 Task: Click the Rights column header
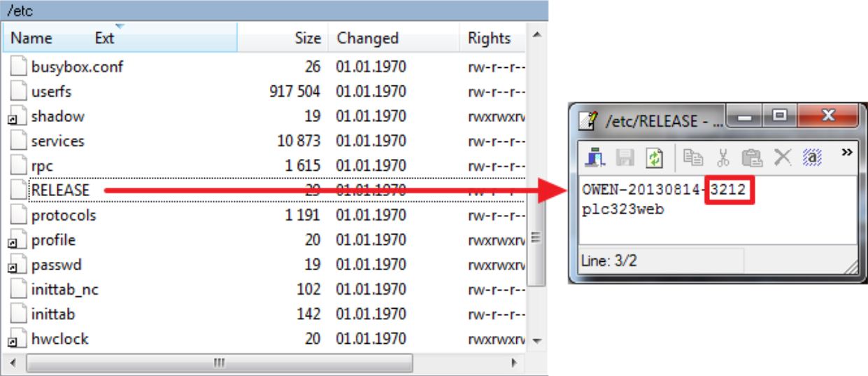click(489, 39)
